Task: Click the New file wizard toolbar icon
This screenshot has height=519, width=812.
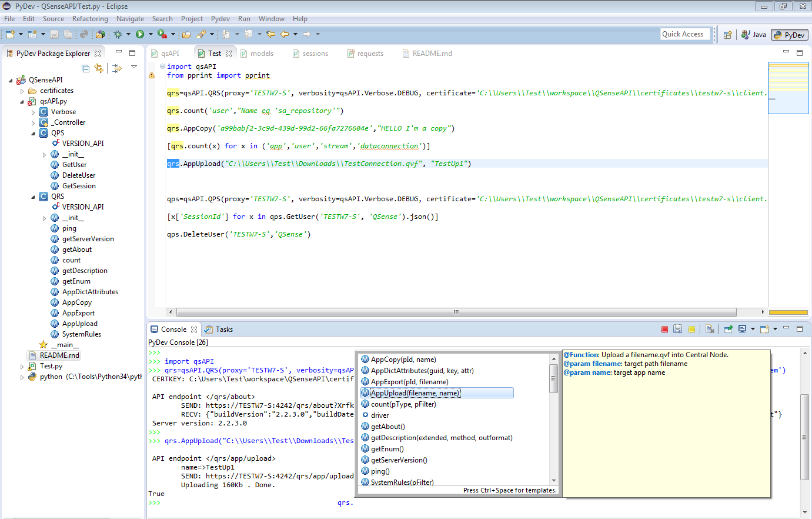Action: [10, 34]
